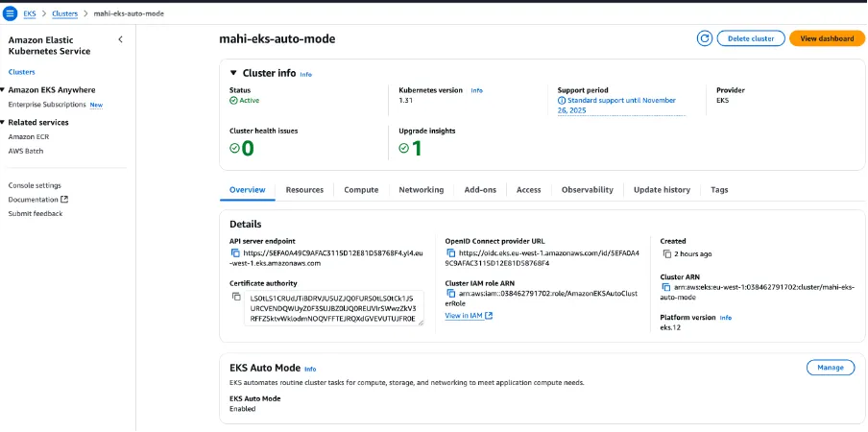This screenshot has width=868, height=432.
Task: Open the hamburger navigation menu icon
Action: [10, 13]
